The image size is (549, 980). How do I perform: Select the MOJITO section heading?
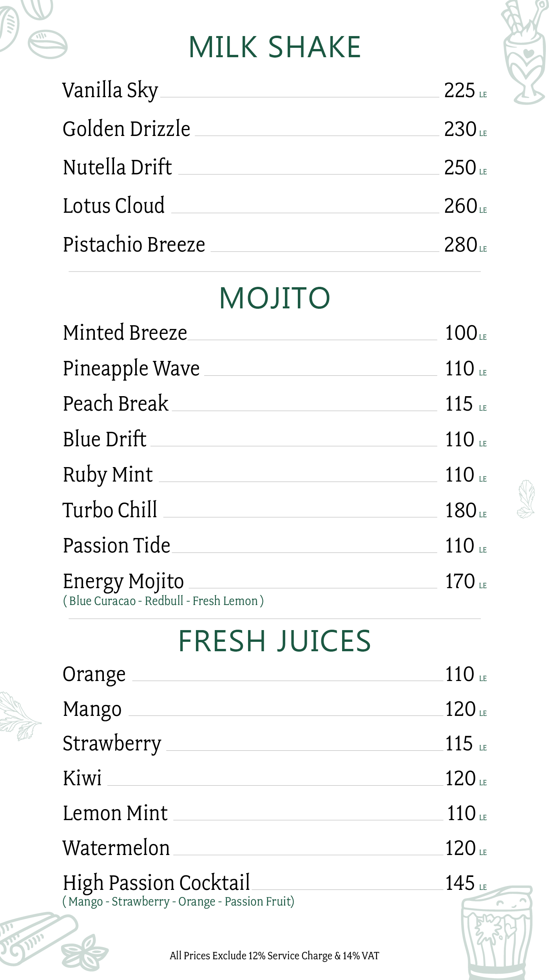tap(274, 298)
